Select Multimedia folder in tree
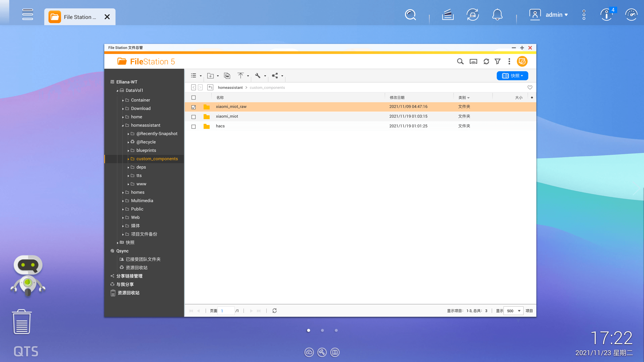Viewport: 644px width, 362px height. click(x=142, y=201)
